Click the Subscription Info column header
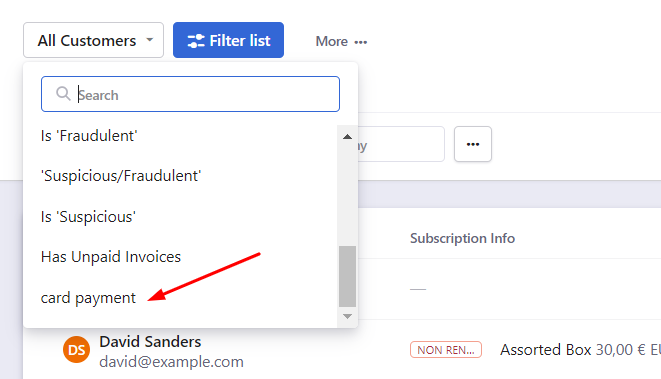 pyautogui.click(x=462, y=238)
